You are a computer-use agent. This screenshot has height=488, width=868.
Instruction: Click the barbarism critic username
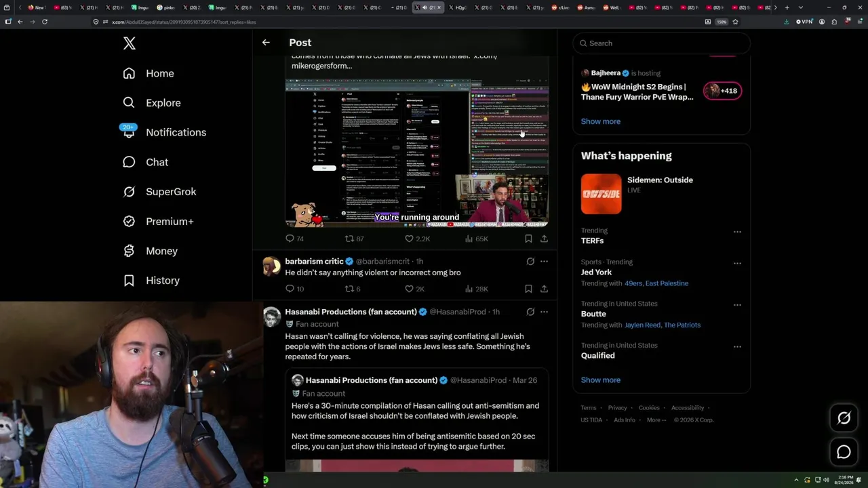[x=315, y=262]
